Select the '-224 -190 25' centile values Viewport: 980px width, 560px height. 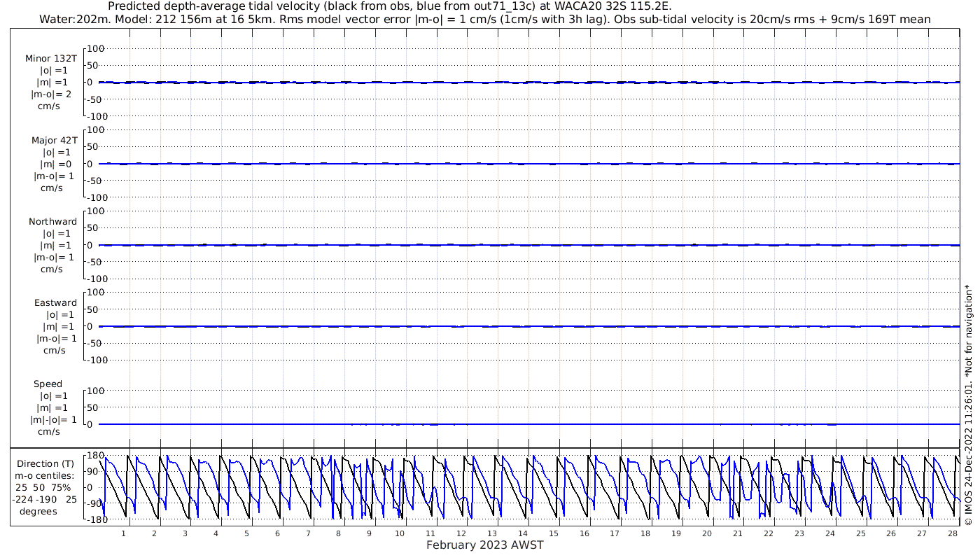tap(44, 499)
